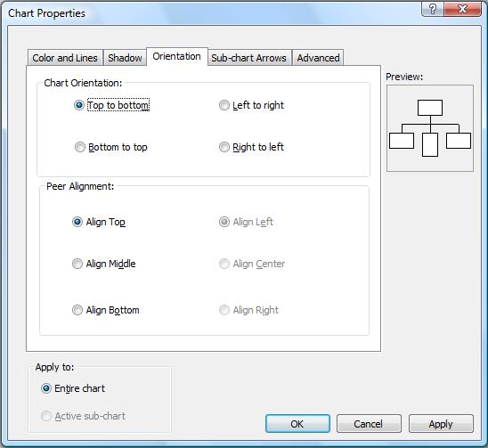Pick Right to left orientation
Viewport: 488px width, 448px height.
[251, 147]
